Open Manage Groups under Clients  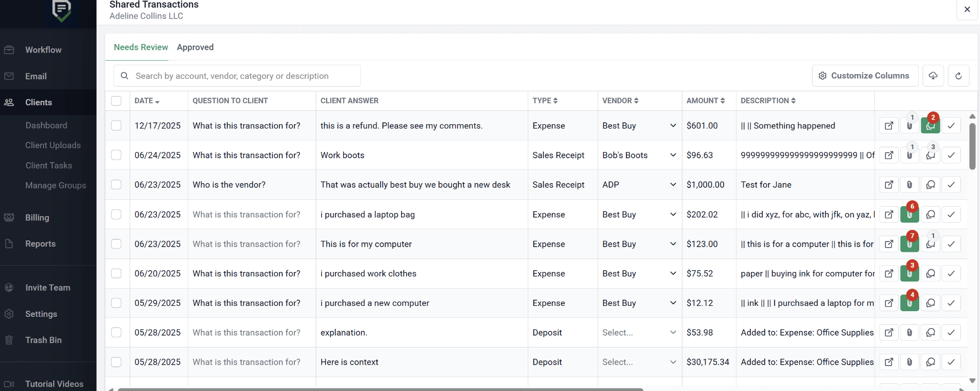[x=56, y=185]
